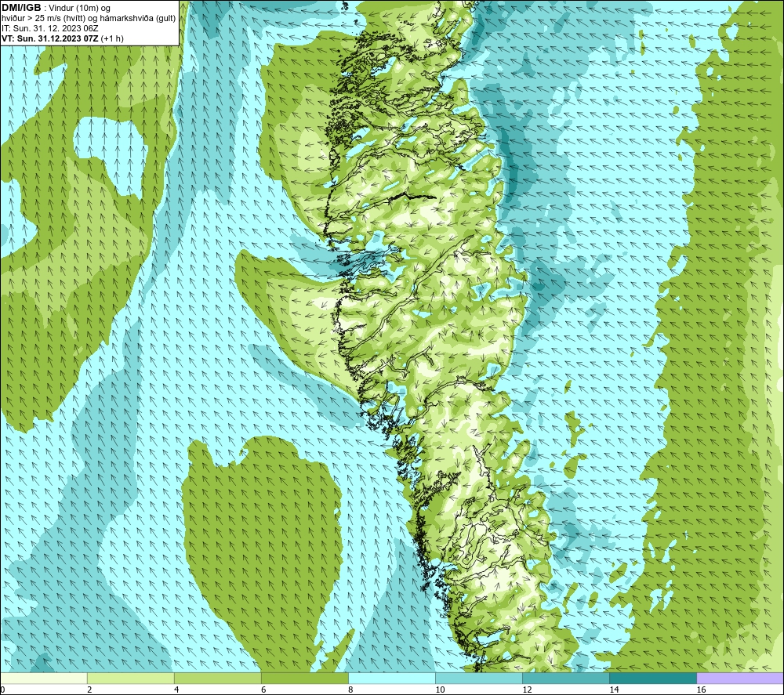Click the legend scale label '12'
Screen dimensions: 784x695
tap(527, 690)
